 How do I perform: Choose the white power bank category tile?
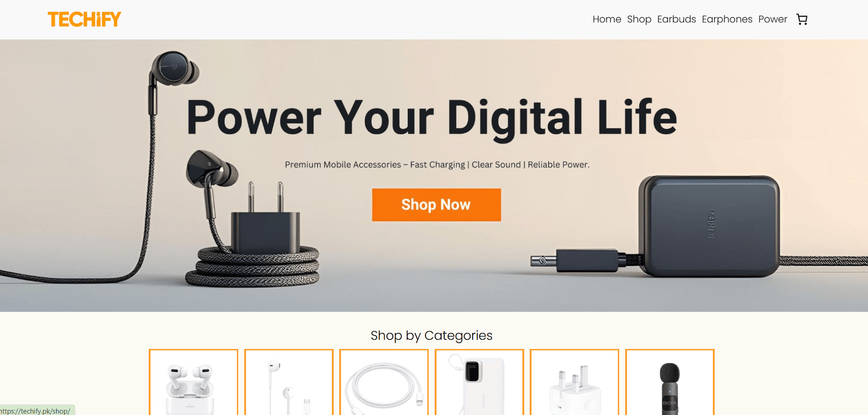pos(479,382)
